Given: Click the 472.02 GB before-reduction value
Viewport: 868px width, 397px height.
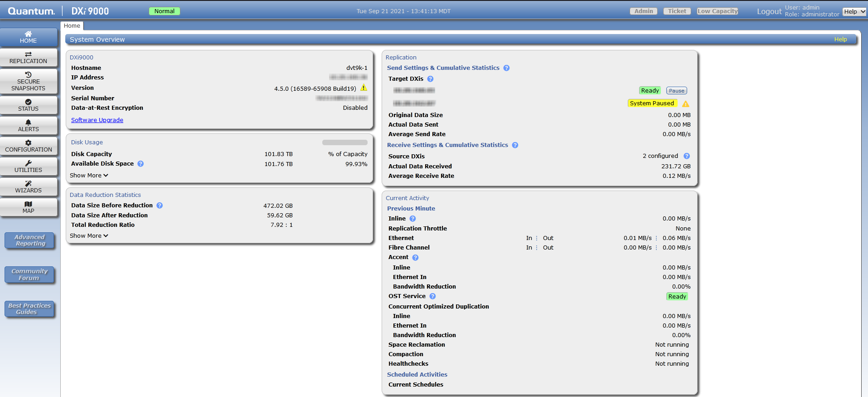Looking at the screenshot, I should 278,206.
